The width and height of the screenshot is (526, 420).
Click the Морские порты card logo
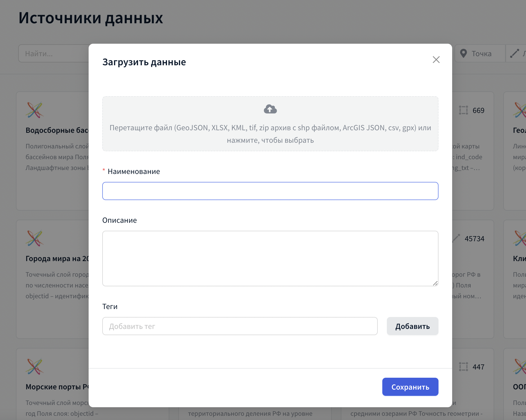35,366
